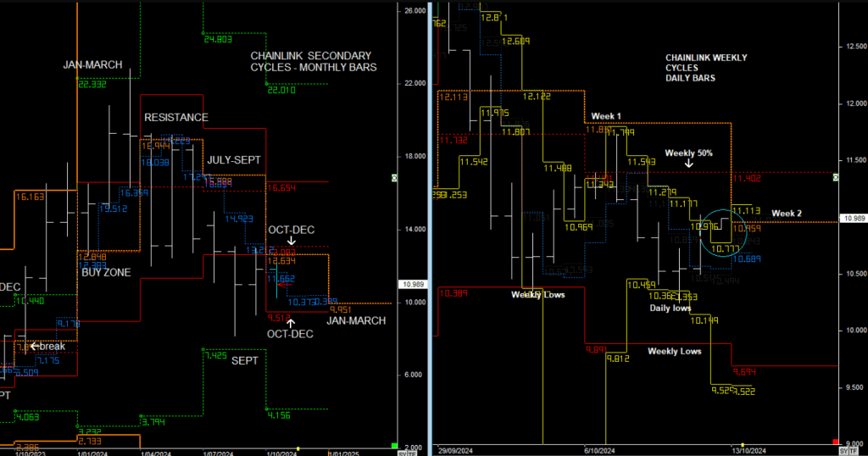Click the Daily lows annotation

coord(670,308)
